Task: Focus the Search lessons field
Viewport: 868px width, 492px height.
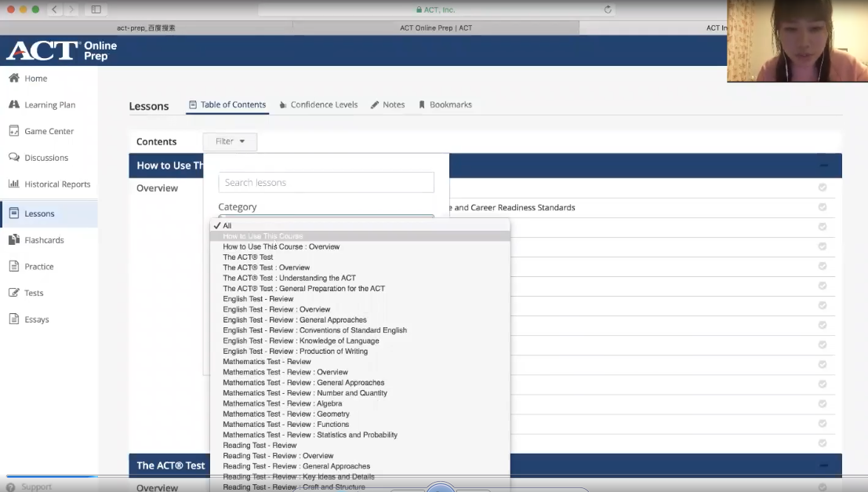Action: 326,183
